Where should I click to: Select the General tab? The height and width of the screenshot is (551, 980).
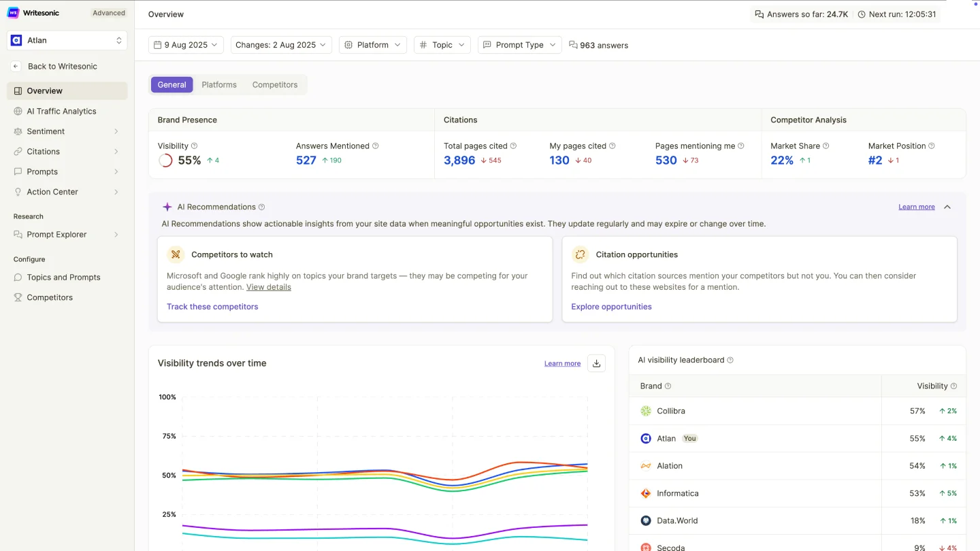pos(171,84)
